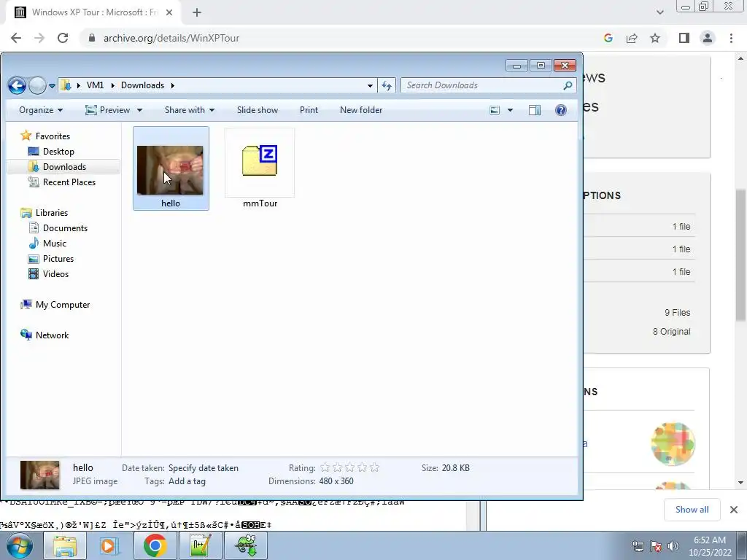
Task: Open the Share with menu
Action: coord(190,110)
